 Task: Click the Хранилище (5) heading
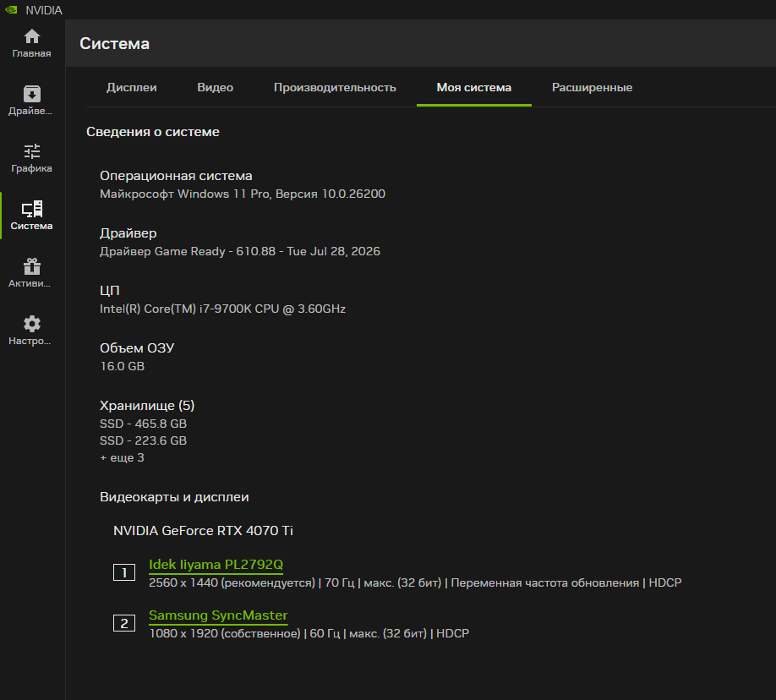coord(147,406)
